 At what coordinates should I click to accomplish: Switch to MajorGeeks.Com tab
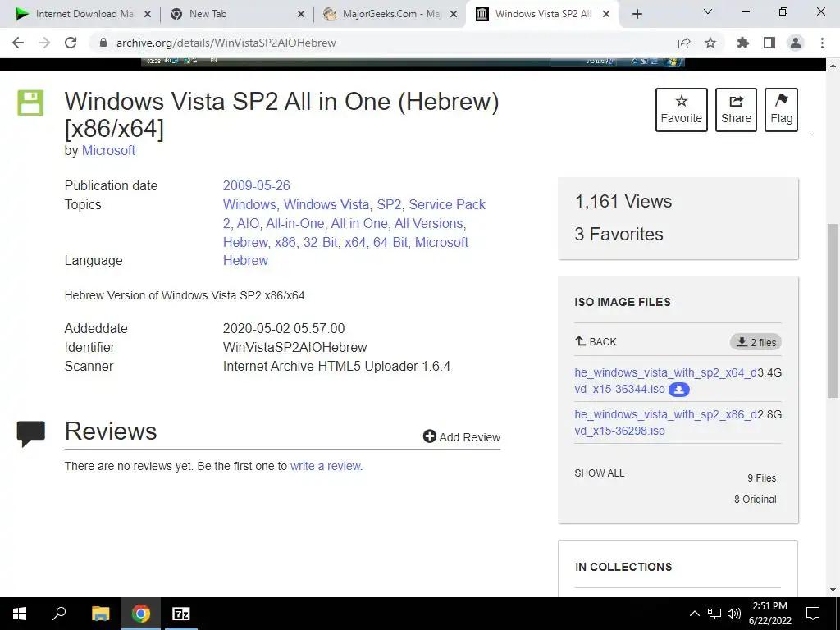(x=390, y=14)
